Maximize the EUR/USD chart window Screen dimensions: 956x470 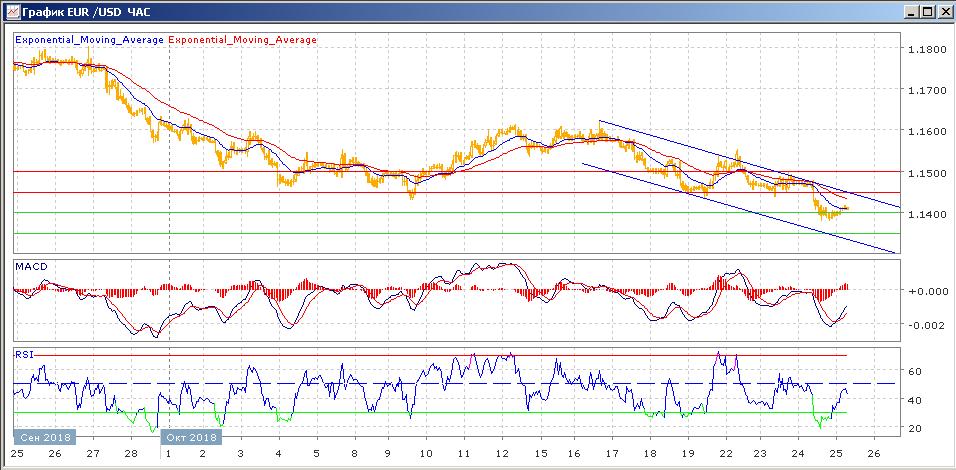[x=928, y=12]
